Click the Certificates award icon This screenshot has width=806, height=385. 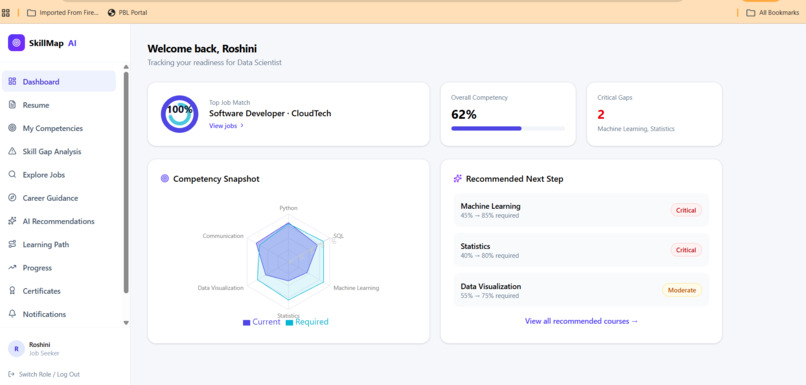(12, 291)
